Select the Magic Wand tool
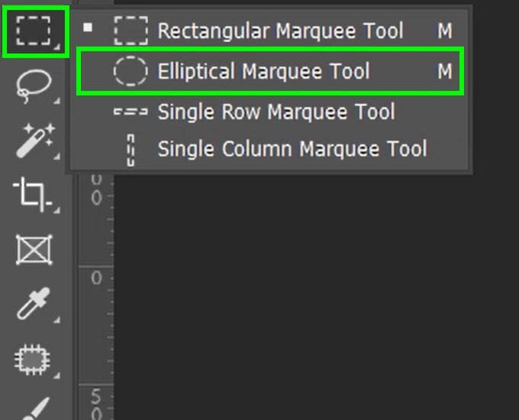Image resolution: width=519 pixels, height=420 pixels. coord(35,140)
